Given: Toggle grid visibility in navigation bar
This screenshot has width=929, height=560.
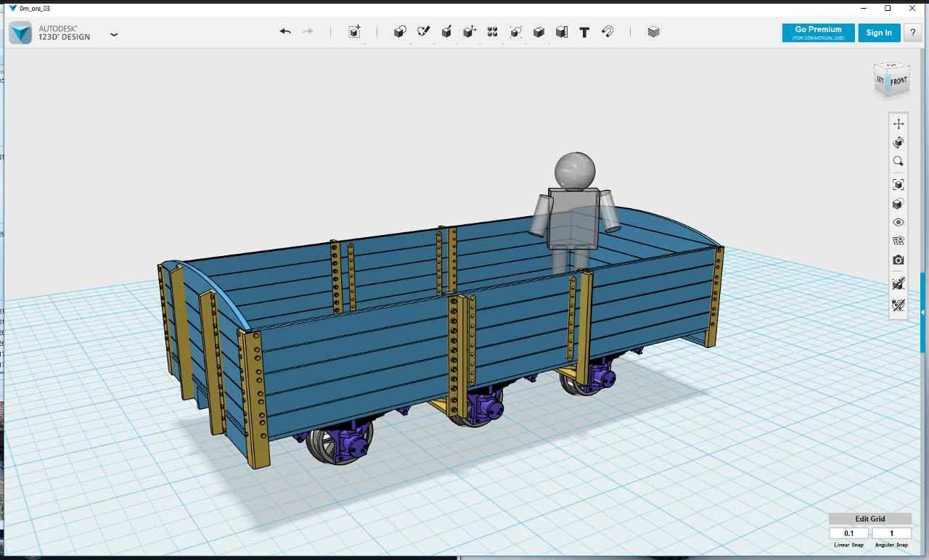Looking at the screenshot, I should 899,241.
